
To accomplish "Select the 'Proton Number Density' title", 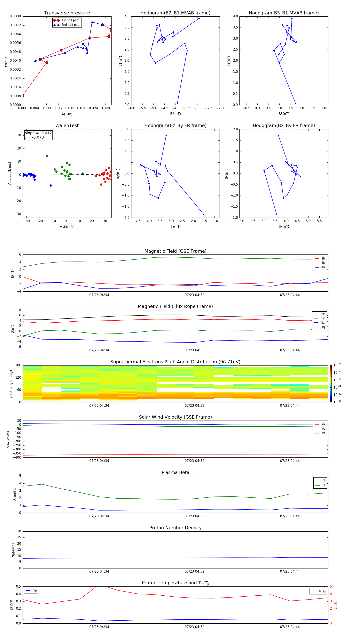I will click(x=175, y=528).
